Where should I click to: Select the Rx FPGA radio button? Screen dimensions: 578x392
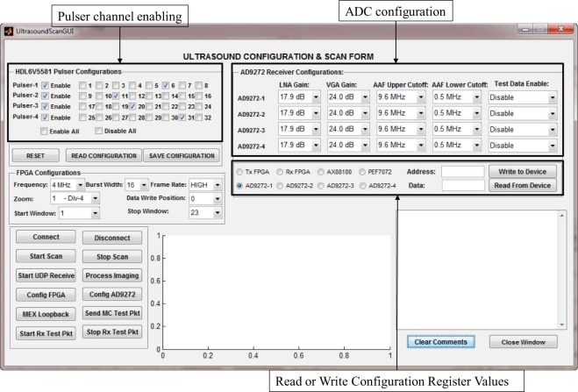(x=280, y=172)
